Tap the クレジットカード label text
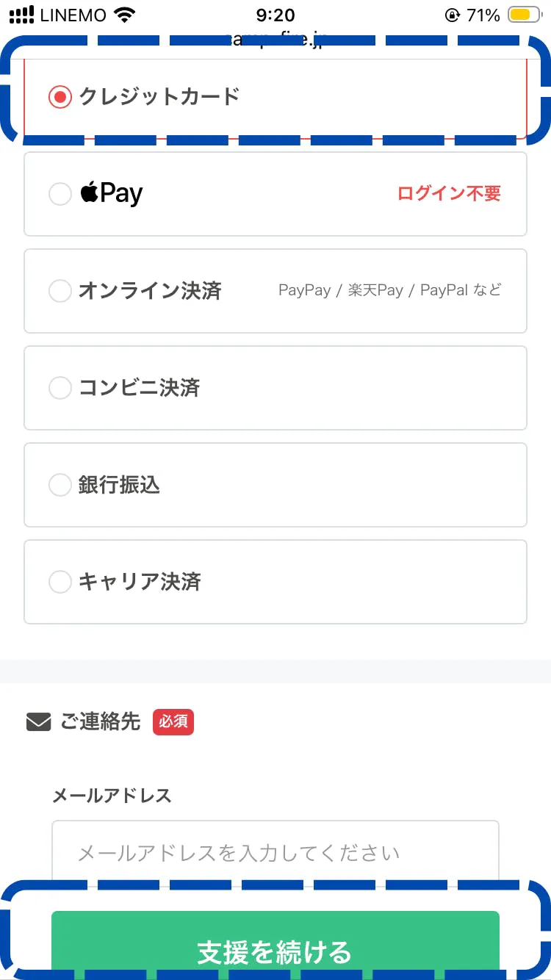Viewport: 551px width, 980px height. [159, 96]
